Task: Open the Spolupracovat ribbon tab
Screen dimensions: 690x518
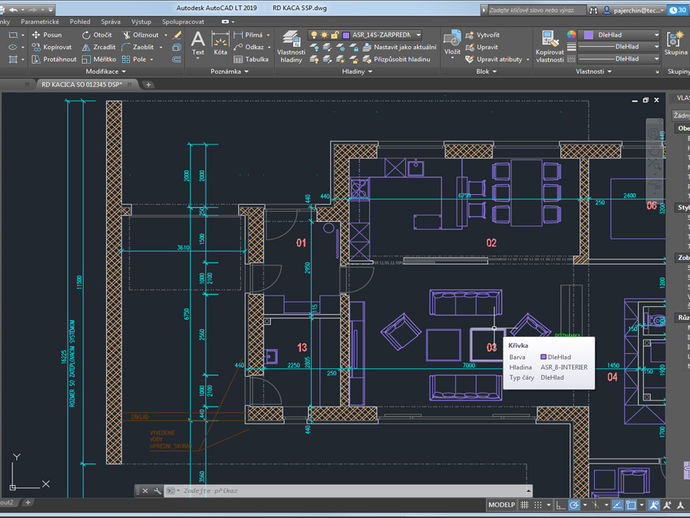Action: (183, 22)
